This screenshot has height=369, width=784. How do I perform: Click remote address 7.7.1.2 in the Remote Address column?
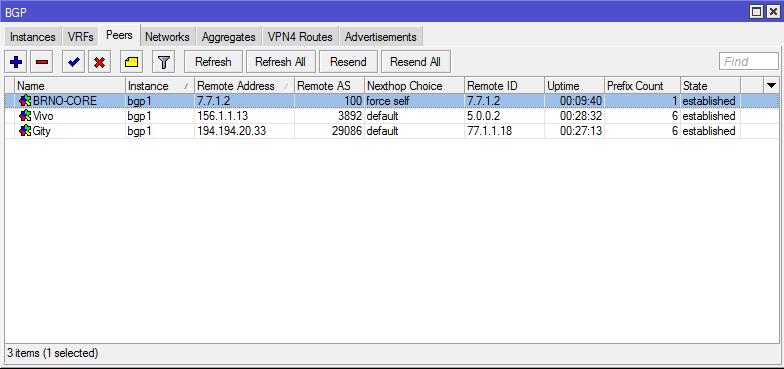pos(214,101)
